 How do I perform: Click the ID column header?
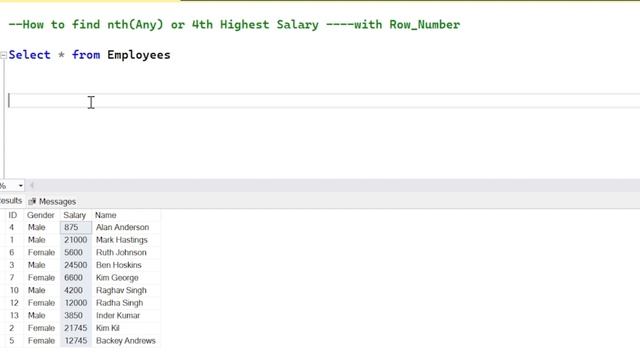(13, 215)
